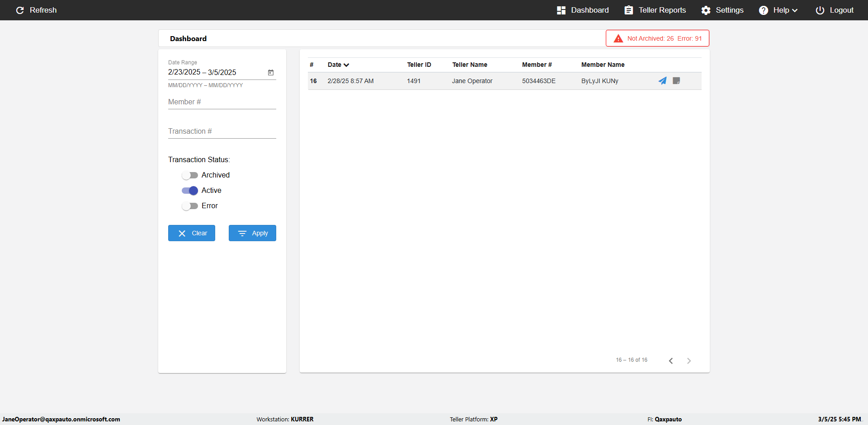Image resolution: width=868 pixels, height=425 pixels.
Task: Enable the Error status switch
Action: [x=190, y=206]
